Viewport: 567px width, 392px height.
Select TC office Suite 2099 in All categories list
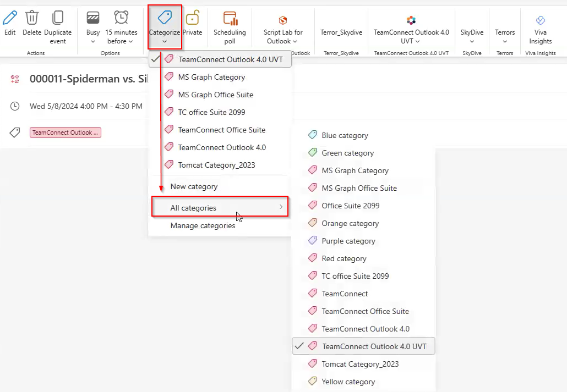pos(363,275)
